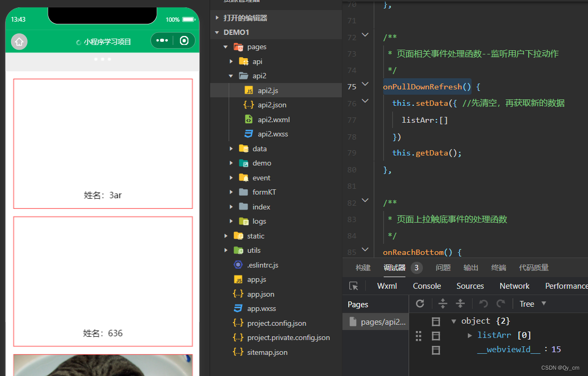
Task: Tap the home icon in the simulator header
Action: [19, 42]
